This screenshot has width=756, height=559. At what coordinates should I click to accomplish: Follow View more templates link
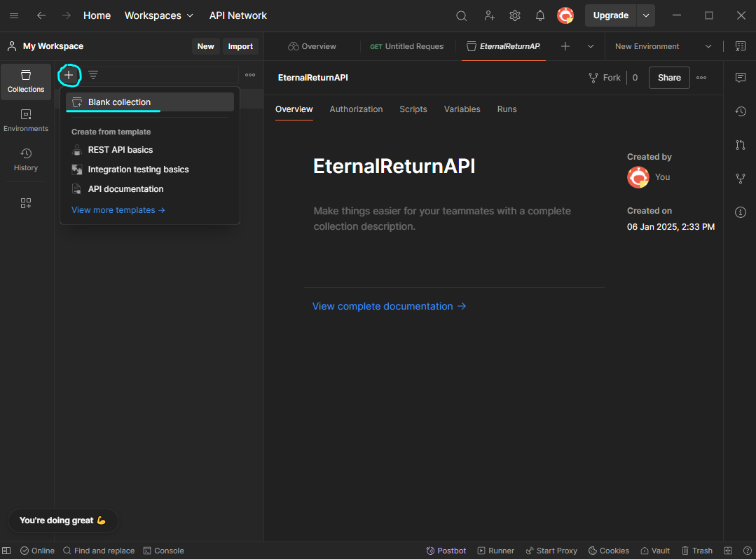point(118,210)
